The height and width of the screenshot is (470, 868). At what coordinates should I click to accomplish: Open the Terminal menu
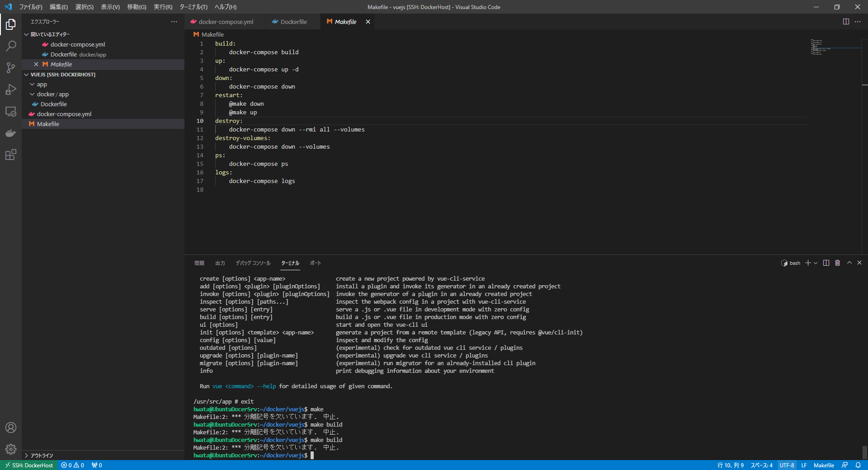click(193, 7)
